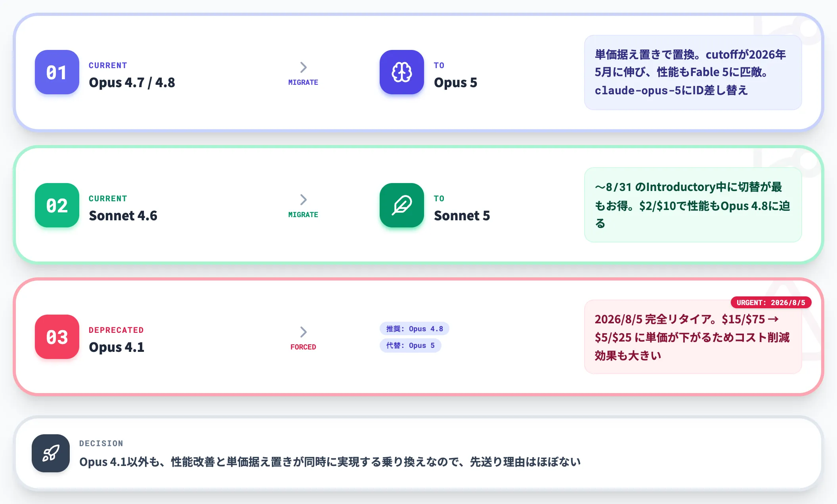Click the note about 8/31 Introductory pricing
The width and height of the screenshot is (837, 504).
[693, 205]
